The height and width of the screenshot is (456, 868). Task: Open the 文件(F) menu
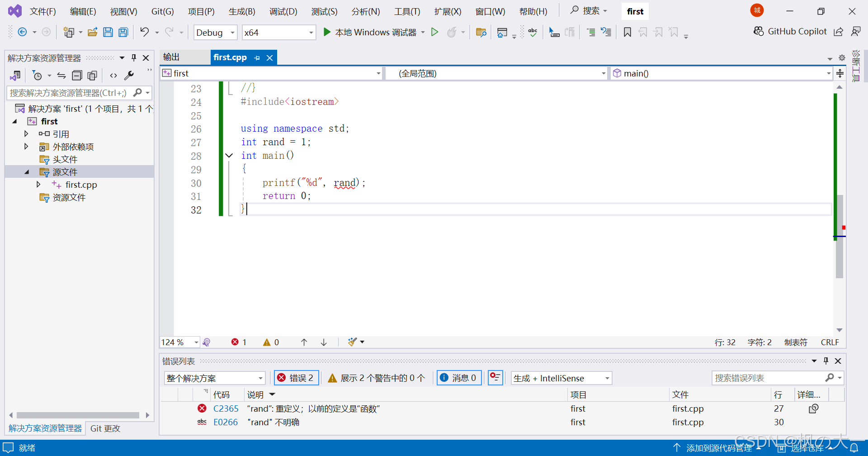click(x=42, y=11)
